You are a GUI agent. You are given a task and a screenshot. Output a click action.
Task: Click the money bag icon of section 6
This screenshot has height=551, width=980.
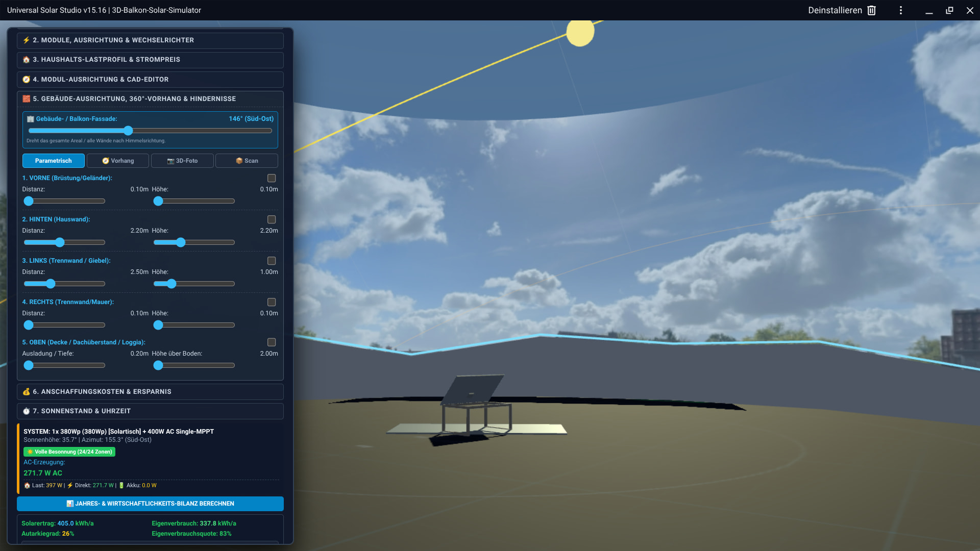click(x=27, y=392)
